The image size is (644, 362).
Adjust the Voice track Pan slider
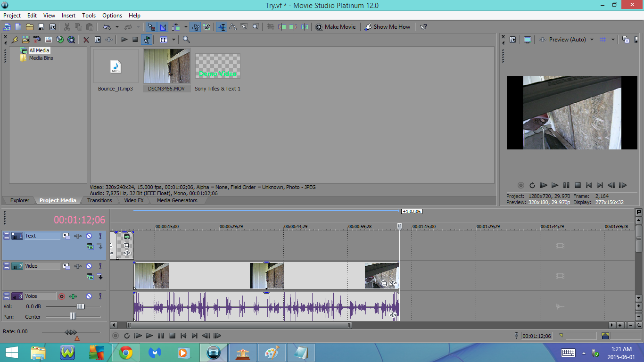[73, 316]
